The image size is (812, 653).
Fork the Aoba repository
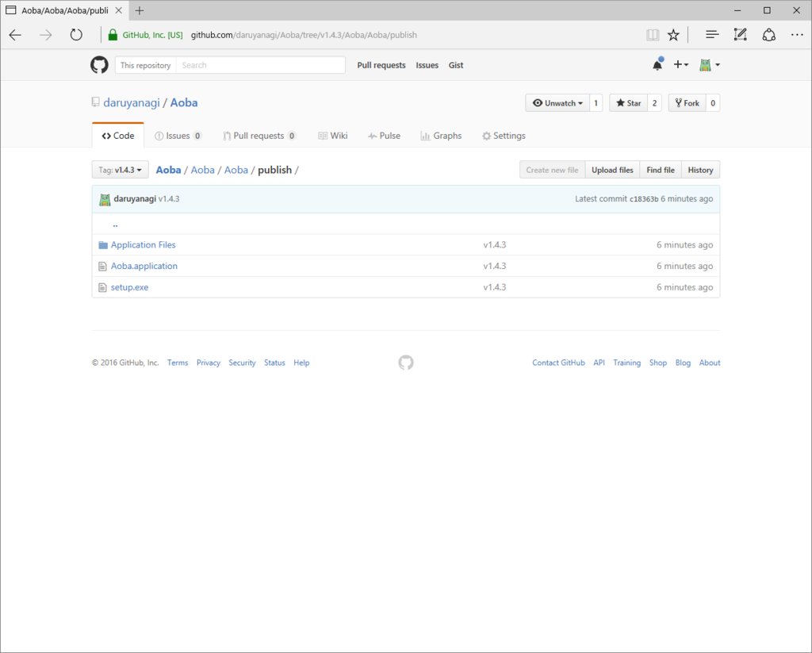(x=688, y=103)
